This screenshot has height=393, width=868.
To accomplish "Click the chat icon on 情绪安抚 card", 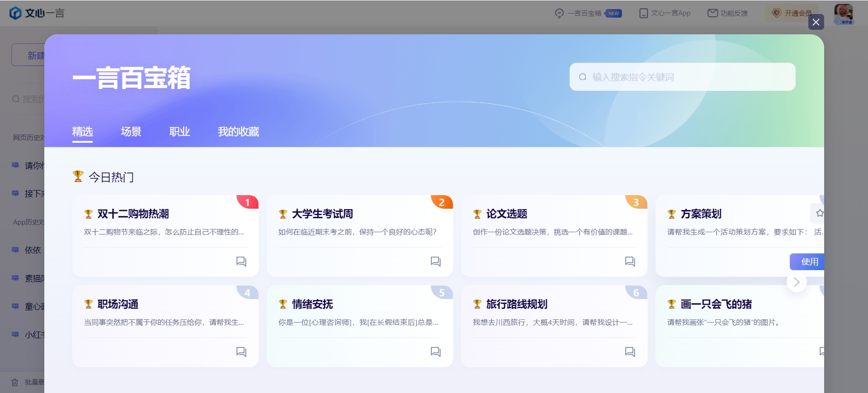I will (436, 352).
